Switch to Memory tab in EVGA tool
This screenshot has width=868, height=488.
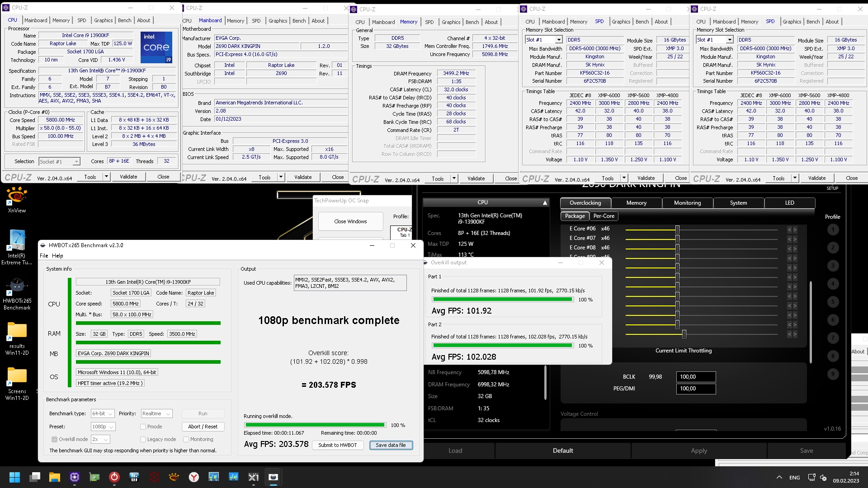click(637, 203)
